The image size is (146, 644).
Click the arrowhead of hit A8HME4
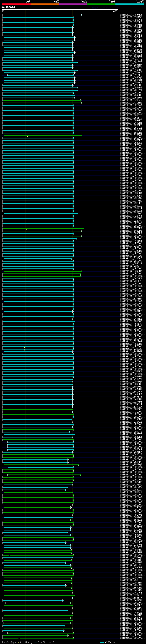(x=81, y=15)
